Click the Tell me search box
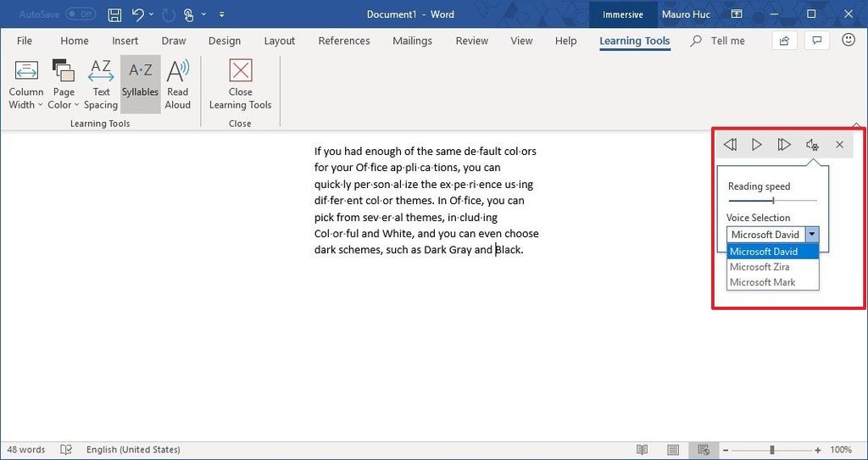This screenshot has width=868, height=460. tap(718, 41)
